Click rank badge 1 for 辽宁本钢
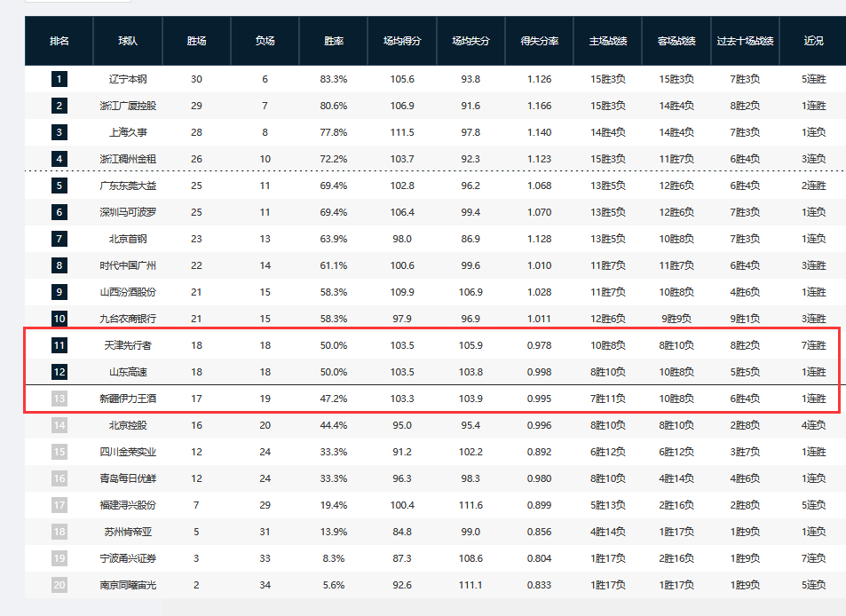Viewport: 846px width, 616px height. [x=59, y=79]
